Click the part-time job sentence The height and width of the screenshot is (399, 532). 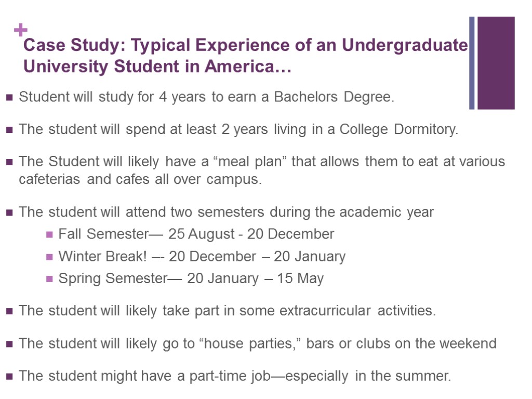[x=235, y=376]
